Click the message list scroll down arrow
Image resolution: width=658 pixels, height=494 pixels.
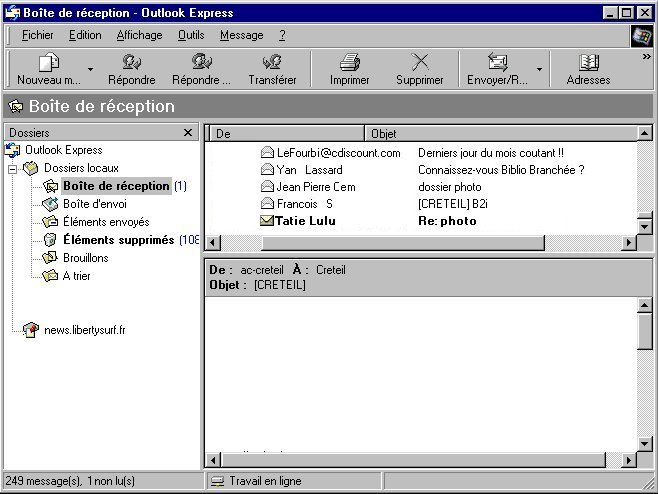click(x=645, y=227)
